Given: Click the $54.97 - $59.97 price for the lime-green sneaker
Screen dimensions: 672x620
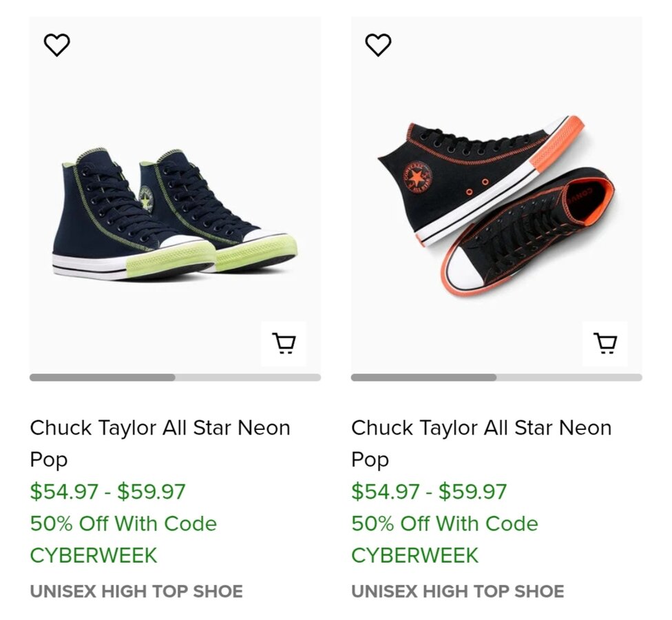Looking at the screenshot, I should (x=107, y=492).
